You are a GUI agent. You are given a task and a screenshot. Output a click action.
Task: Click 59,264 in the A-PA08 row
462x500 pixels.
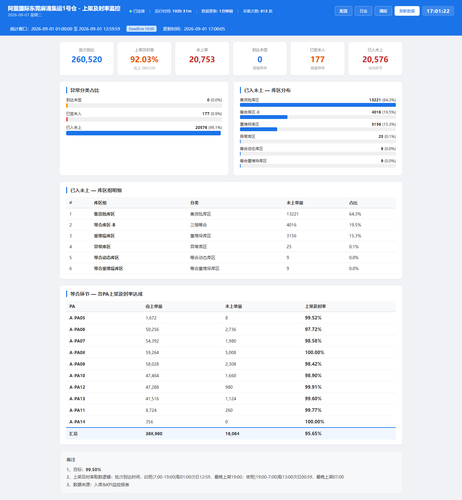(x=152, y=352)
